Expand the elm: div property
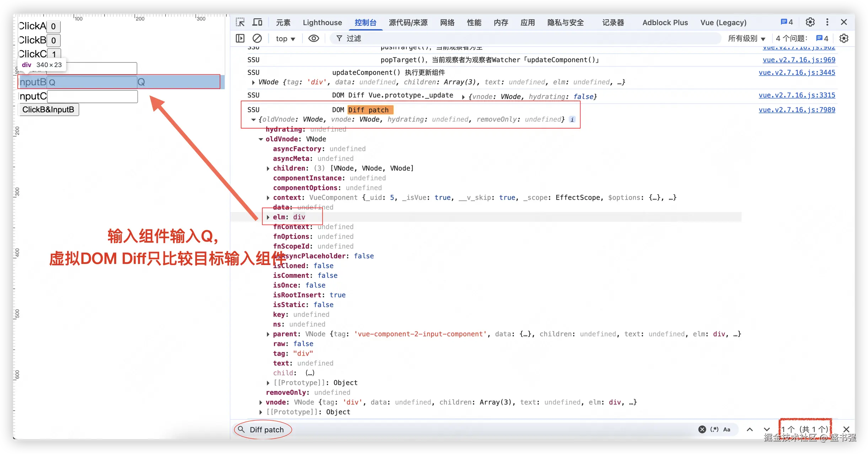 pos(268,217)
